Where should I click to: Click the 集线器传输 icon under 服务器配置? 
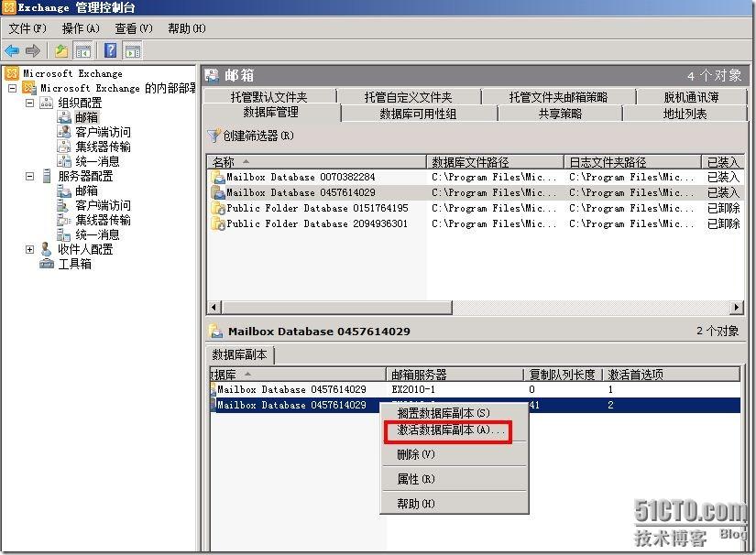[64, 220]
